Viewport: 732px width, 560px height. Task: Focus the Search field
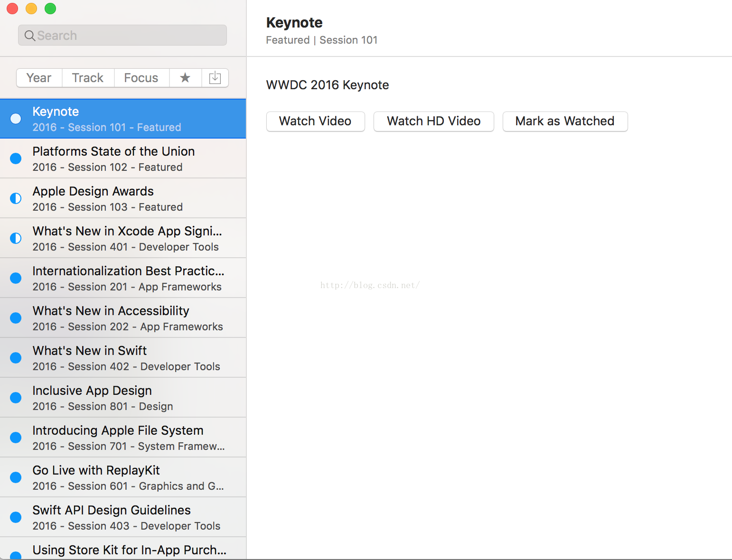tap(122, 36)
